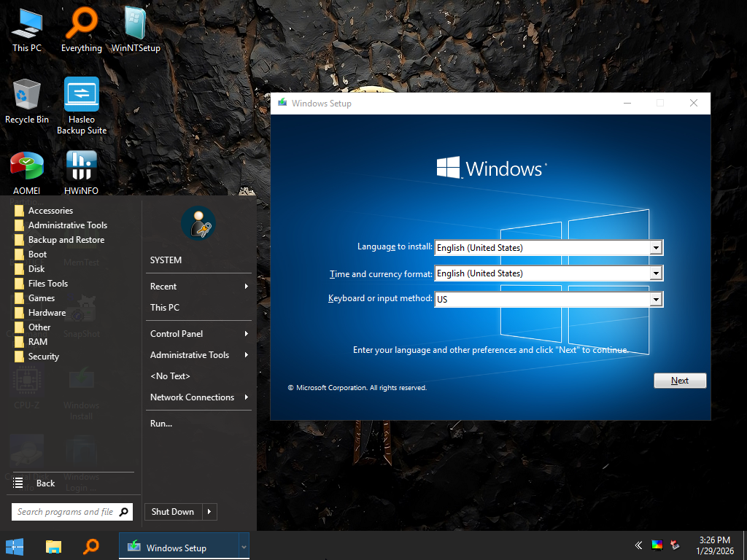Screen dimensions: 747x560
Task: Open the Language to install dropdown
Action: [x=655, y=247]
